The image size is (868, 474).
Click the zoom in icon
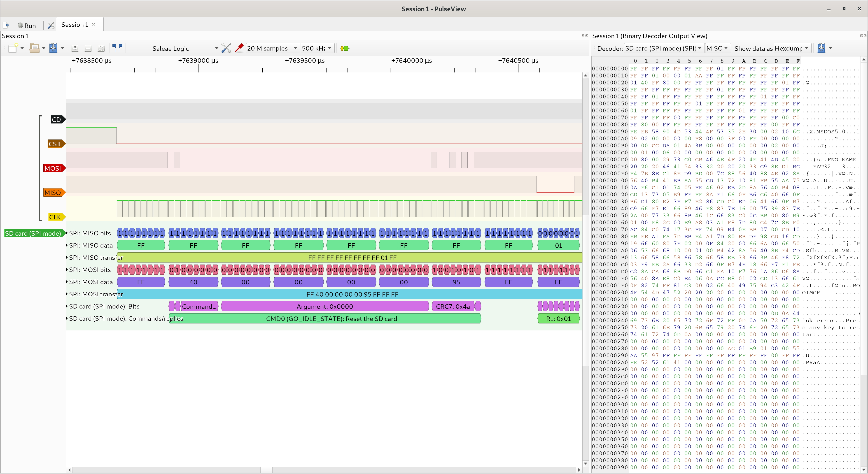(75, 49)
